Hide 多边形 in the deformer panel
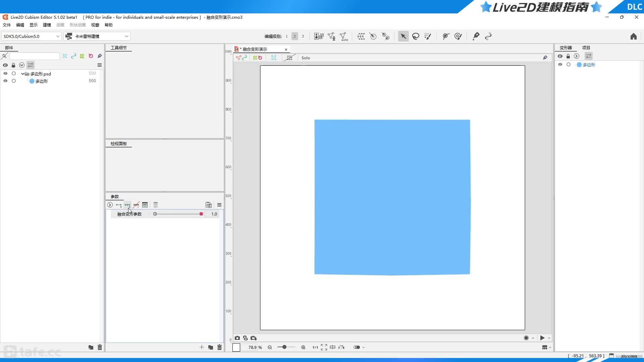The width and height of the screenshot is (644, 362). coord(560,64)
